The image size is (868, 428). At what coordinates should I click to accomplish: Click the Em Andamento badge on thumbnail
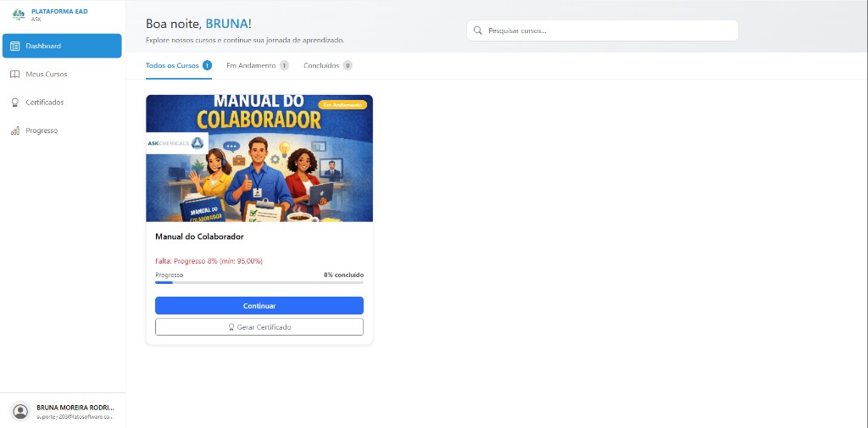point(342,104)
